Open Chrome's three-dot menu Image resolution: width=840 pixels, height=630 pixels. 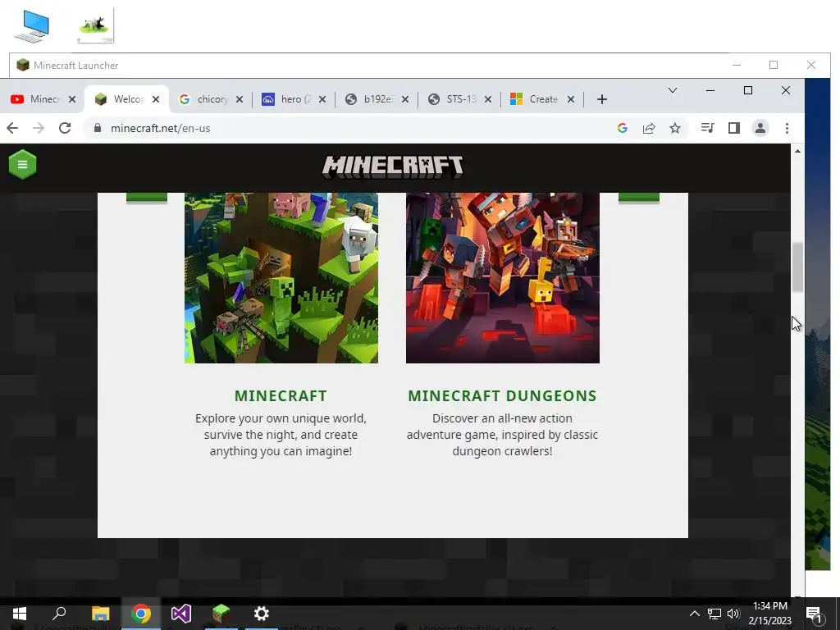[787, 128]
